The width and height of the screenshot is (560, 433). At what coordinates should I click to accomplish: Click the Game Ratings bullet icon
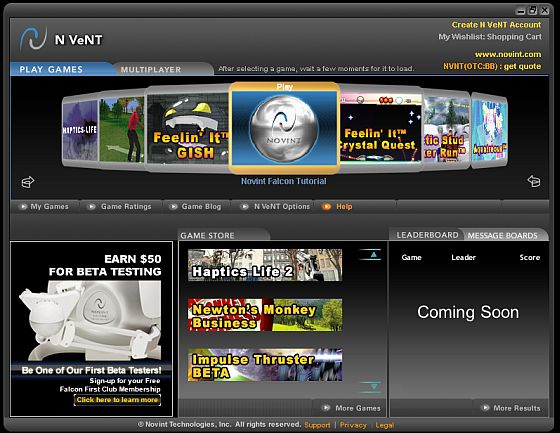(91, 206)
